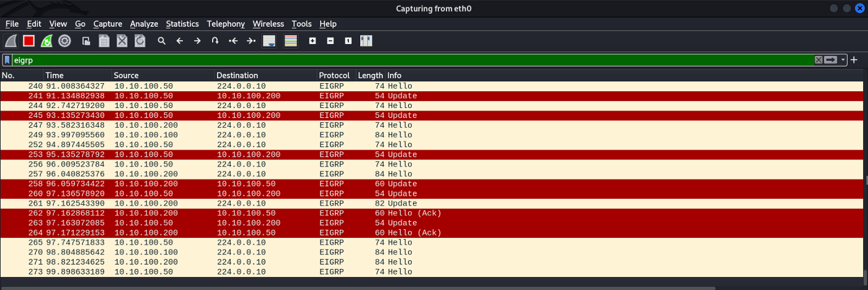Open capture options gear icon
The width and height of the screenshot is (868, 290).
pyautogui.click(x=64, y=41)
